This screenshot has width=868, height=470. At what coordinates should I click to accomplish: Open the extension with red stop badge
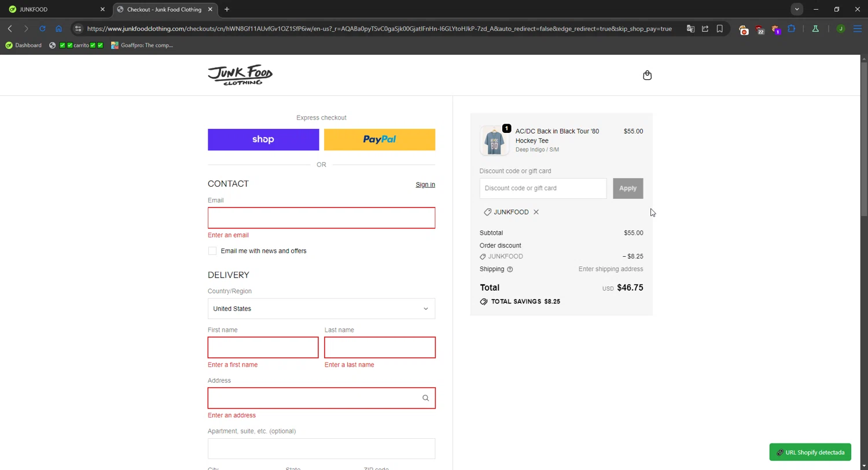pyautogui.click(x=744, y=29)
